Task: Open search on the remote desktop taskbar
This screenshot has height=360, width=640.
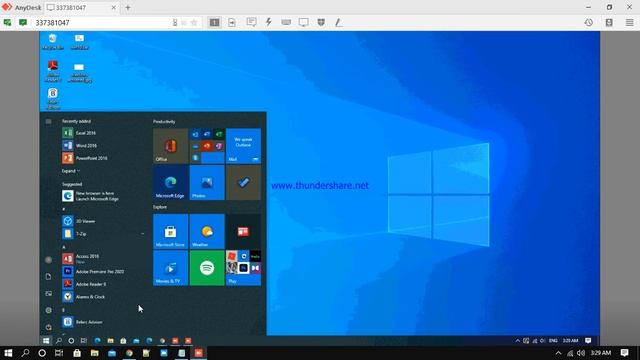Action: click(59, 340)
